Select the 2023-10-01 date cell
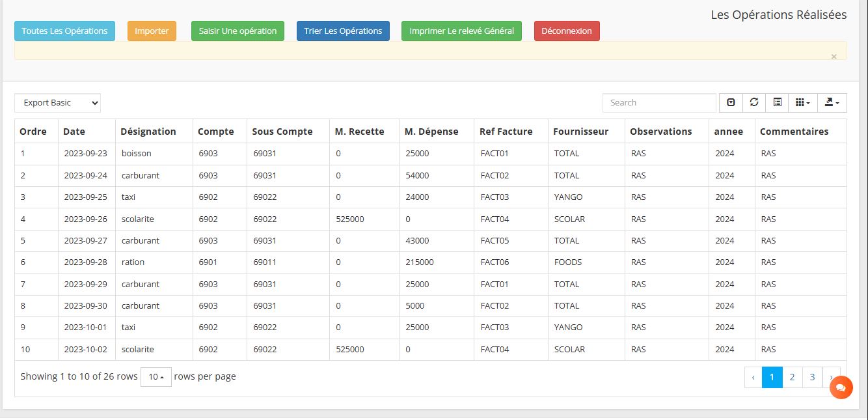This screenshot has width=868, height=420. pos(87,328)
